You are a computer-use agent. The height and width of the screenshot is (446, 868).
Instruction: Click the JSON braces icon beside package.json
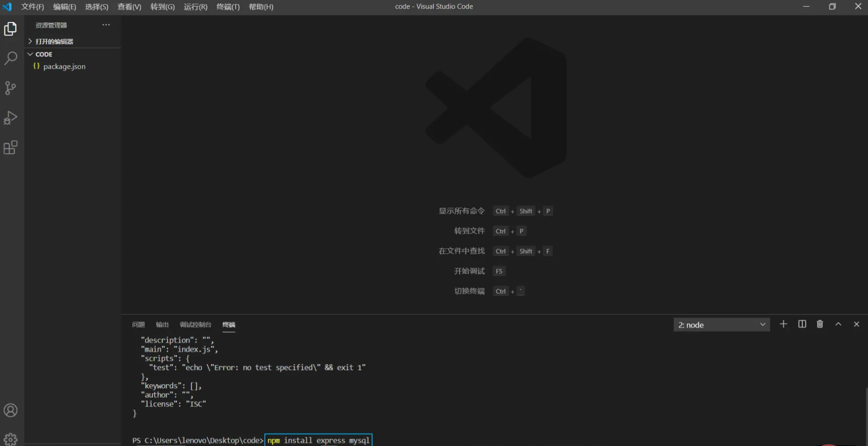point(36,66)
